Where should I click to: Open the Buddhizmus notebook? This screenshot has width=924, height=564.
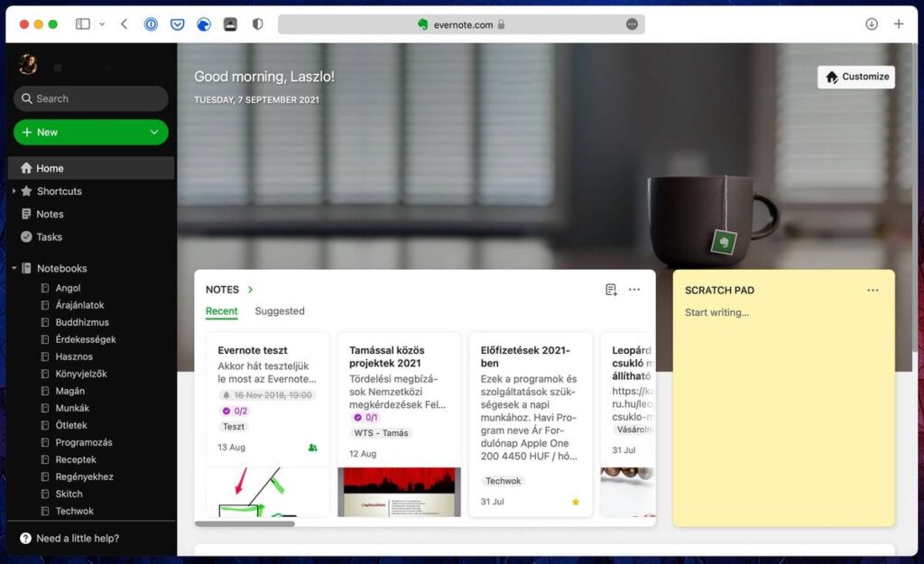click(82, 322)
